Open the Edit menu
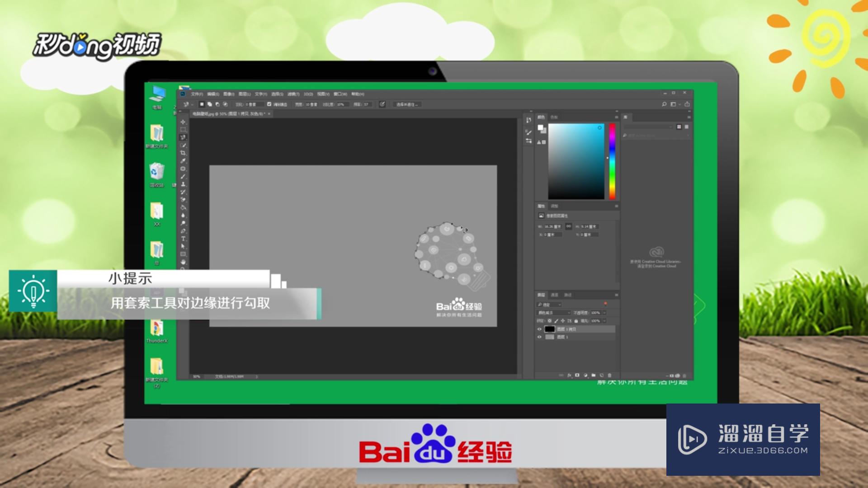Screen dimensions: 868x488 pos(213,94)
